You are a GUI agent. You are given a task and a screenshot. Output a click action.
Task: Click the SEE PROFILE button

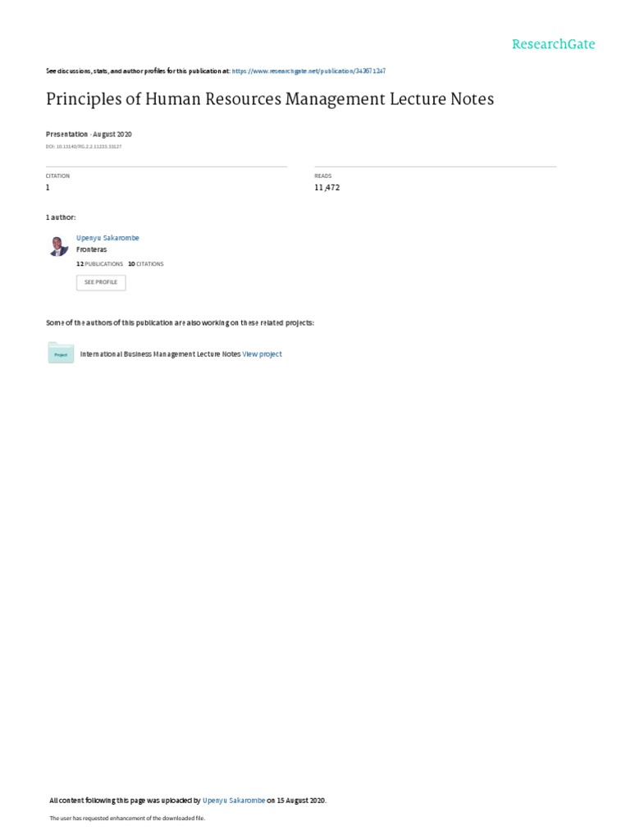[101, 282]
